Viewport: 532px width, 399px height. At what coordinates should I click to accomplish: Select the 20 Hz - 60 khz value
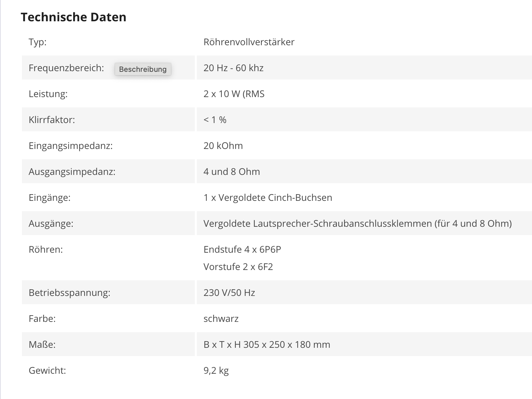[233, 68]
